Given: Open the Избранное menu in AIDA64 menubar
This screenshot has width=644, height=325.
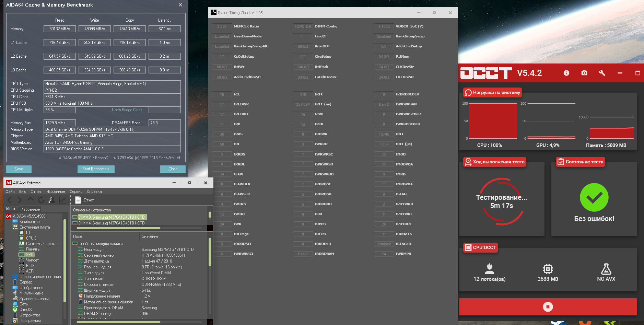Looking at the screenshot, I should tap(56, 191).
